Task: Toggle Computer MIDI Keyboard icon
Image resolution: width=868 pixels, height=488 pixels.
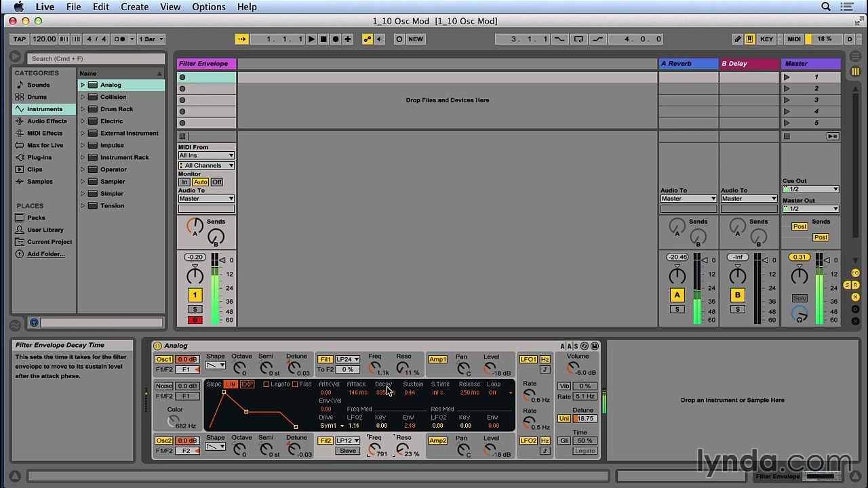Action: pyautogui.click(x=749, y=39)
